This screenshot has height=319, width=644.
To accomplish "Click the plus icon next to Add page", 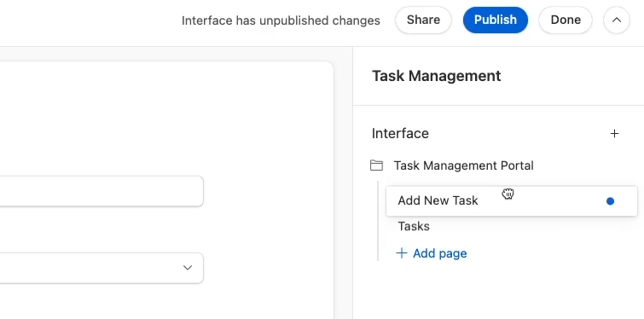I will click(401, 253).
